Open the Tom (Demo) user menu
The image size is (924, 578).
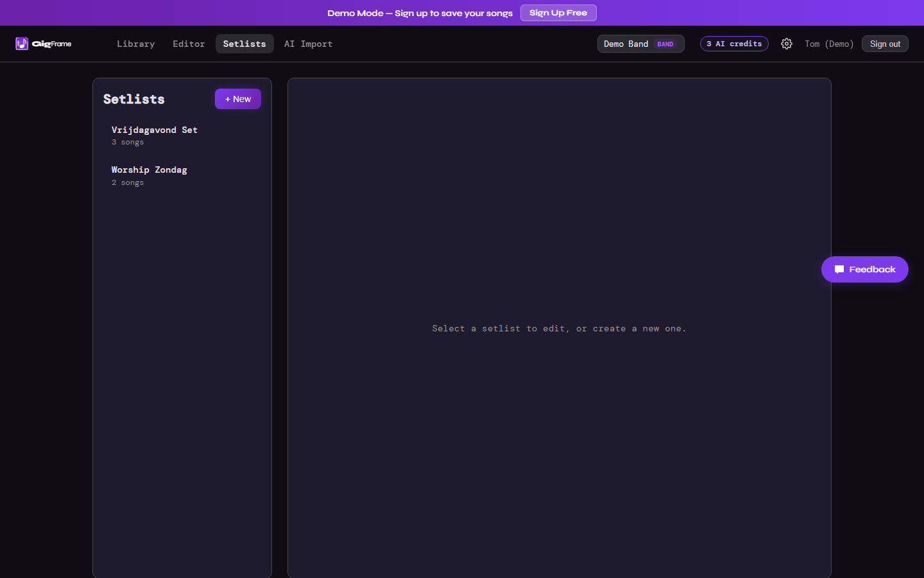(829, 44)
